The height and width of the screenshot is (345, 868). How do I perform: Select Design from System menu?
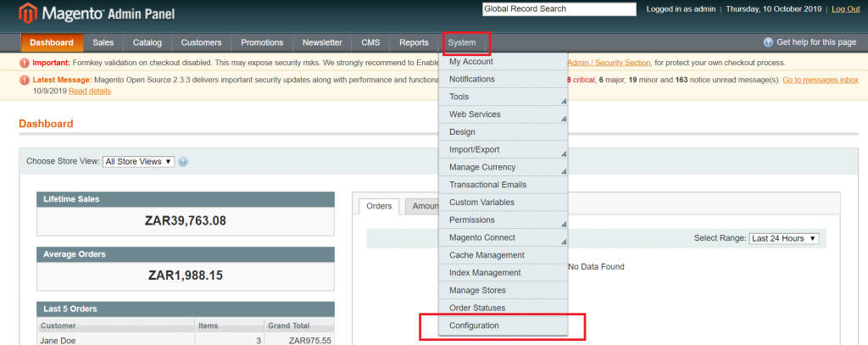(504, 132)
